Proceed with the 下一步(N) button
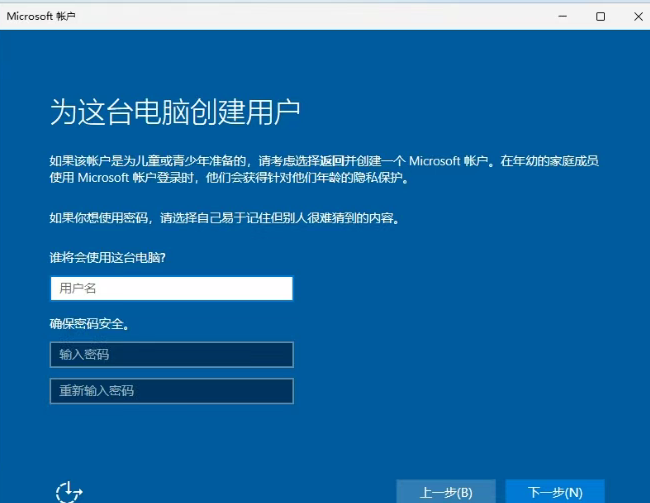 click(554, 492)
